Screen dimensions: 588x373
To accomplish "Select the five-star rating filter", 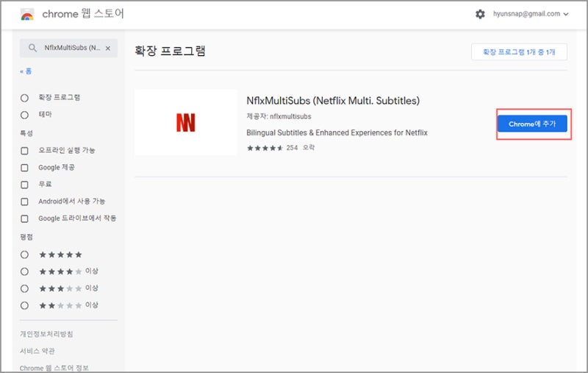I will [x=24, y=255].
